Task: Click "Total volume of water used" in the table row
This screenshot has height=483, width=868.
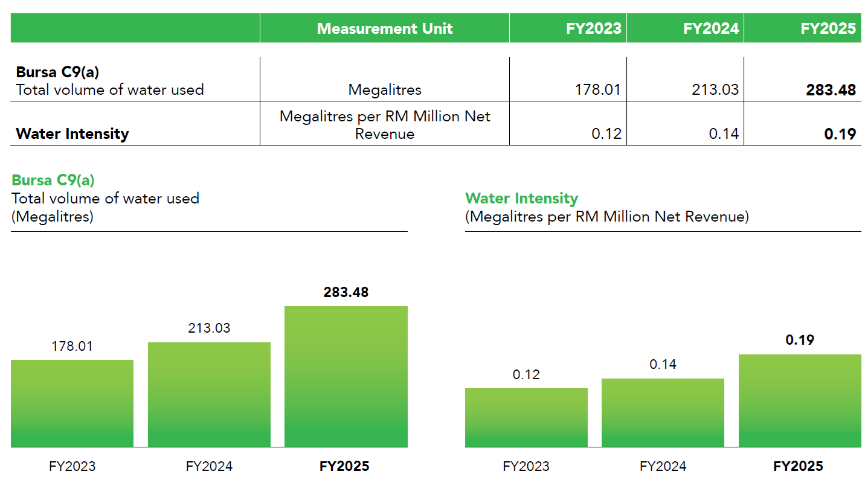Action: tap(110, 90)
